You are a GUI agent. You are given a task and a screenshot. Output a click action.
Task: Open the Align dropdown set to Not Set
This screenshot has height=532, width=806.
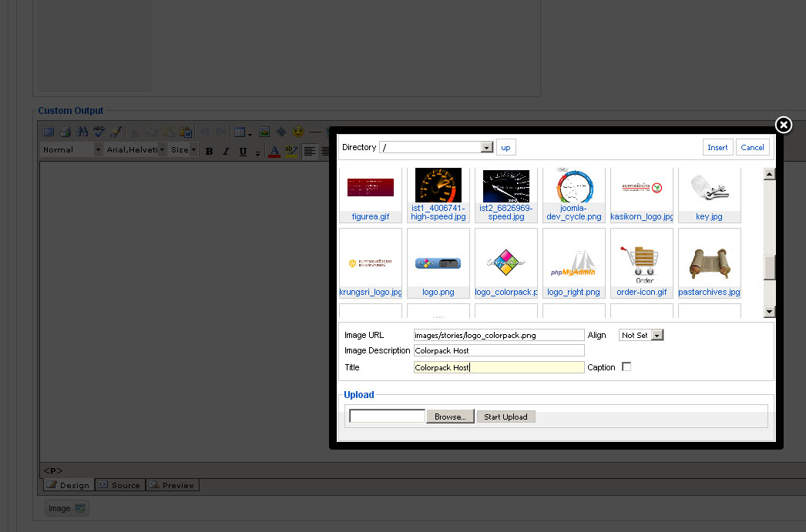pos(657,336)
